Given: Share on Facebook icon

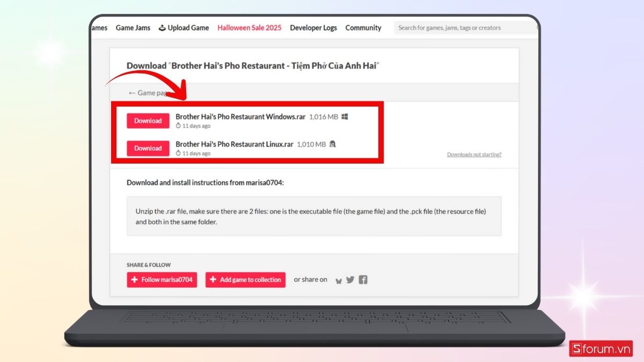Looking at the screenshot, I should (363, 279).
